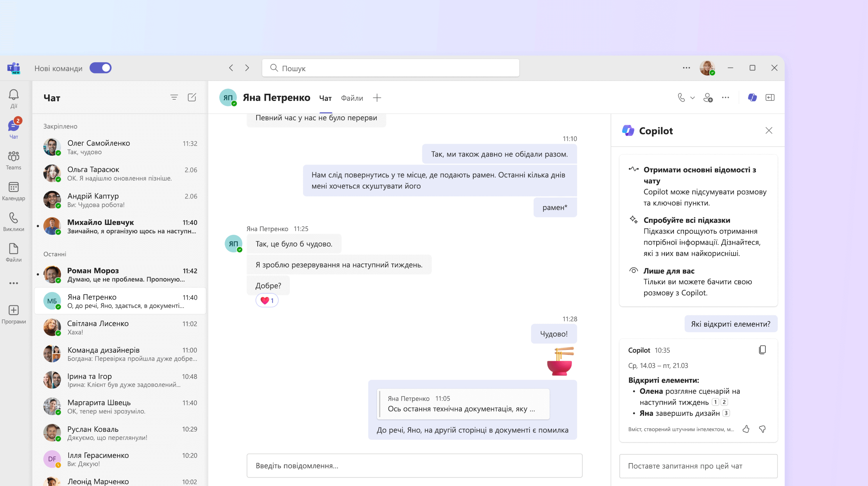868x486 pixels.
Task: Select the Яна Петренко chat in list
Action: (x=120, y=301)
